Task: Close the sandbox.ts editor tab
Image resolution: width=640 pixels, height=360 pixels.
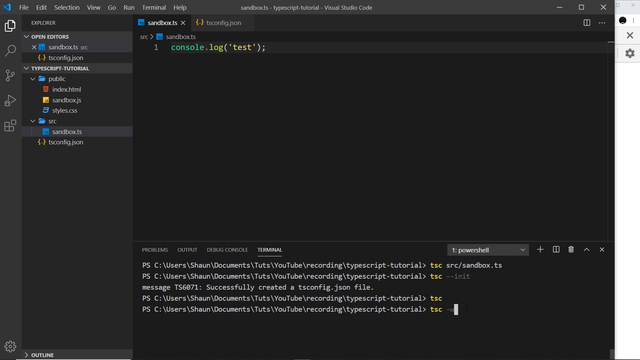Action: coord(183,23)
